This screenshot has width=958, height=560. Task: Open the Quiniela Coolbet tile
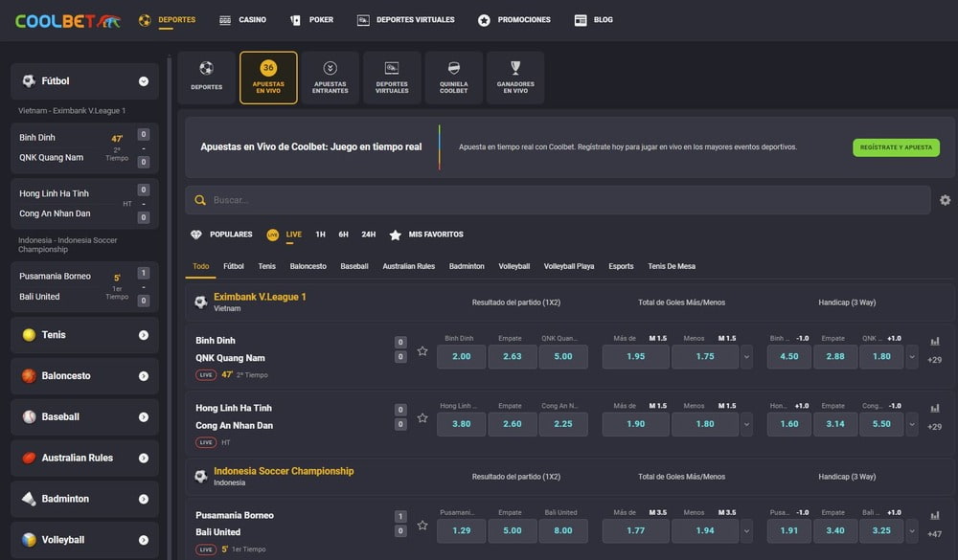pos(453,78)
